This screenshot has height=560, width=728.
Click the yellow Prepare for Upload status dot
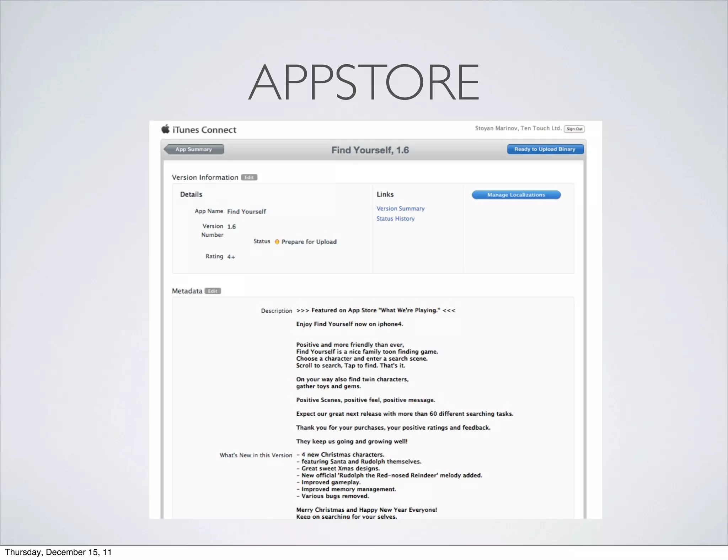coord(277,242)
